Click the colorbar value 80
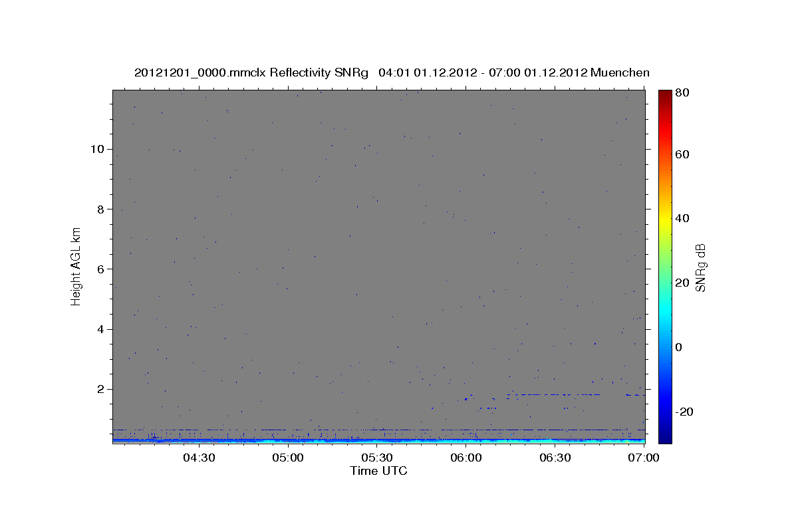Image resolution: width=798 pixels, height=532 pixels. tap(683, 94)
